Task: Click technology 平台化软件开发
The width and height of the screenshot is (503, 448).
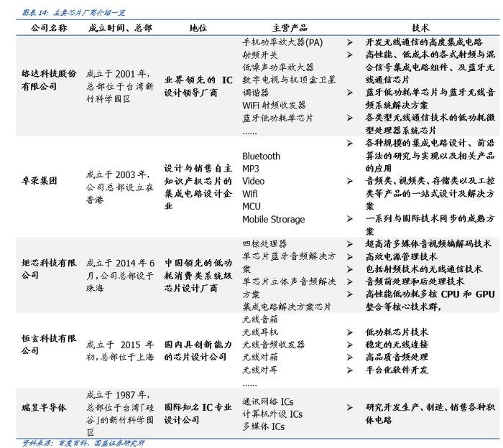Action: pyautogui.click(x=397, y=370)
